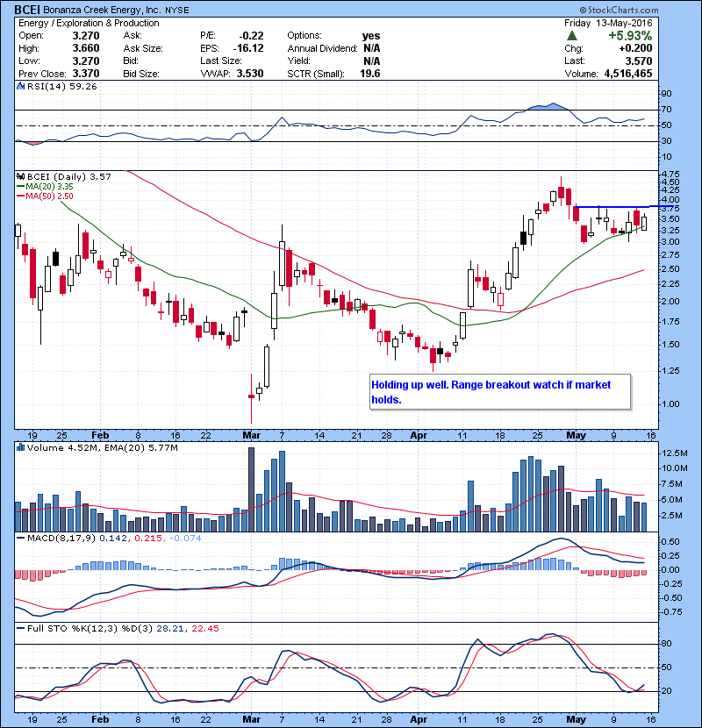Image resolution: width=702 pixels, height=728 pixels.
Task: Click the Chg +0.200 value
Action: point(635,48)
